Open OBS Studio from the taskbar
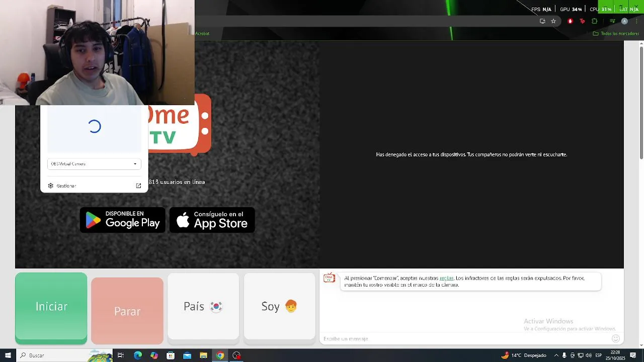This screenshot has width=644, height=362. pos(236,355)
